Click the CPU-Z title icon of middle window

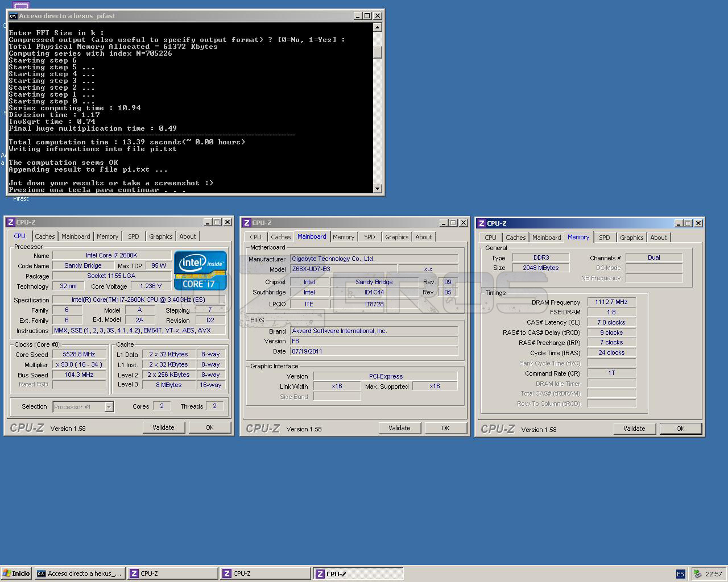tap(246, 223)
